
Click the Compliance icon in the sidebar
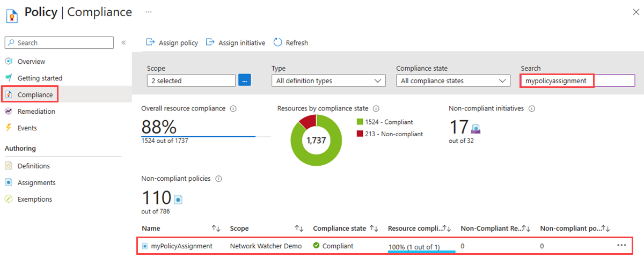tap(9, 94)
